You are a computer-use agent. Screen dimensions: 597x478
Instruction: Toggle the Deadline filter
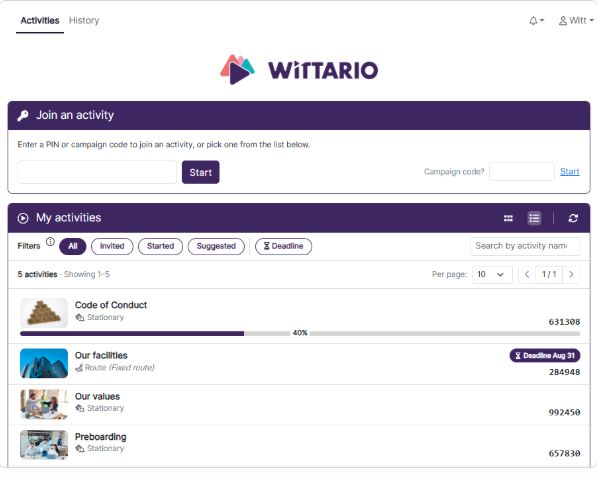[x=284, y=246]
